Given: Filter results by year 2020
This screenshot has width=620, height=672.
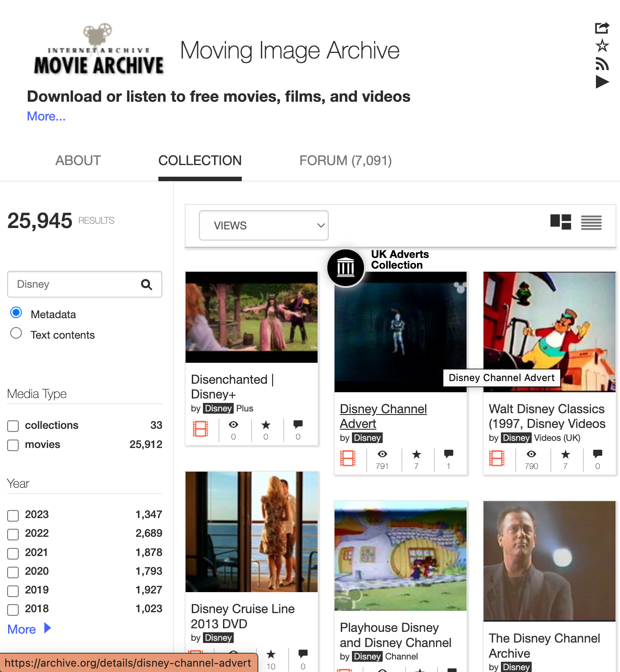Looking at the screenshot, I should pyautogui.click(x=13, y=572).
